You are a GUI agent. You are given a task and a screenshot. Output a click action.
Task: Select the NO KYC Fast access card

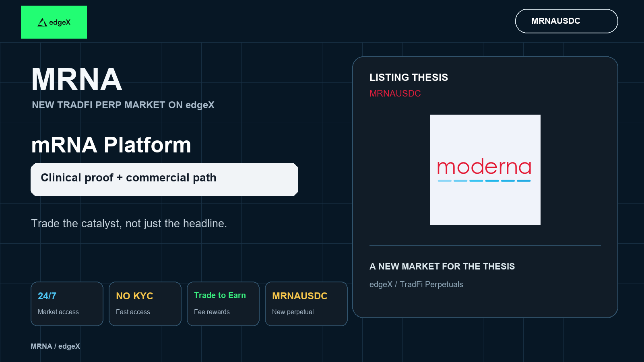click(145, 304)
